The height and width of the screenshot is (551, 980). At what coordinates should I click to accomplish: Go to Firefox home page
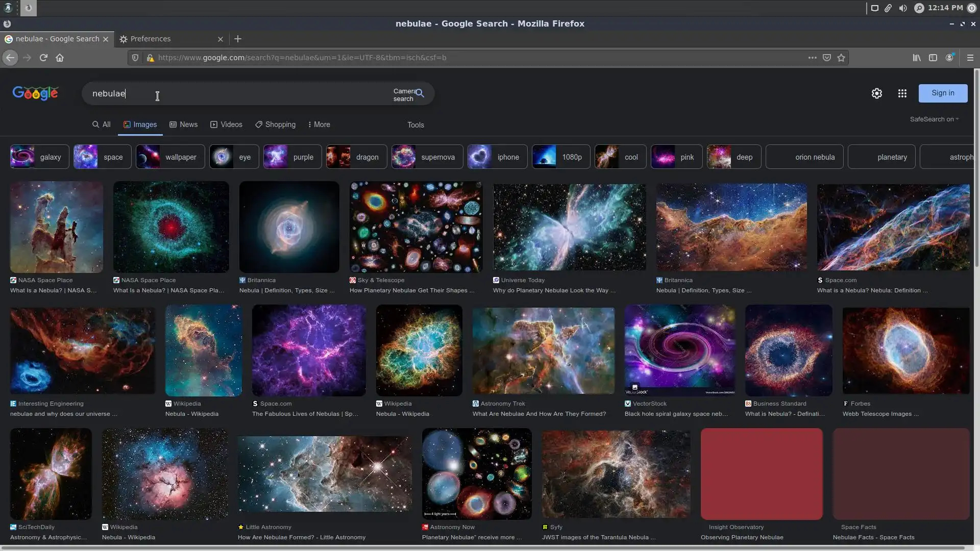[x=60, y=58]
